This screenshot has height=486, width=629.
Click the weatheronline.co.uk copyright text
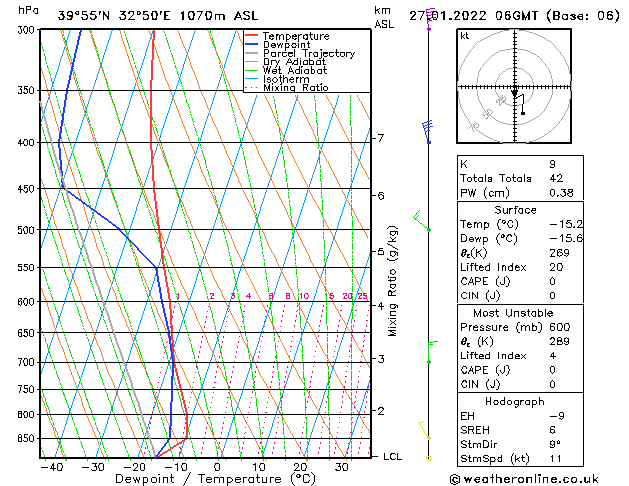(524, 479)
